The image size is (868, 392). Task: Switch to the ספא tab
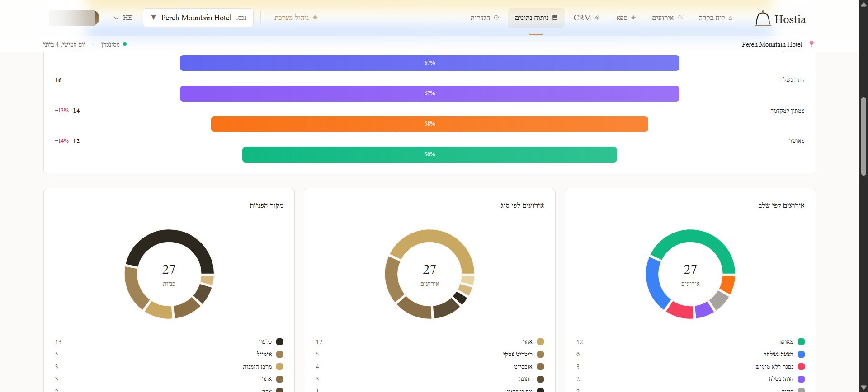pyautogui.click(x=626, y=18)
